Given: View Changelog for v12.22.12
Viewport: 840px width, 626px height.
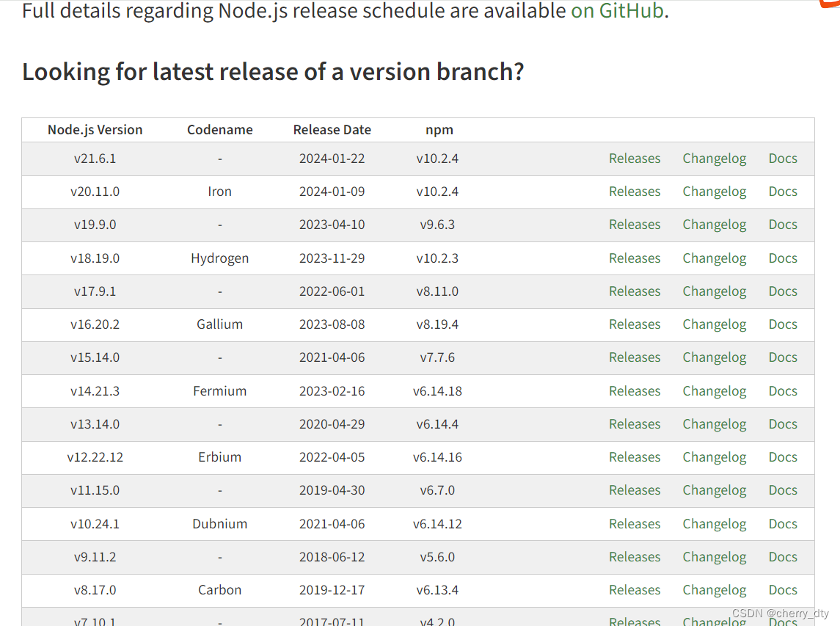Looking at the screenshot, I should tap(714, 457).
